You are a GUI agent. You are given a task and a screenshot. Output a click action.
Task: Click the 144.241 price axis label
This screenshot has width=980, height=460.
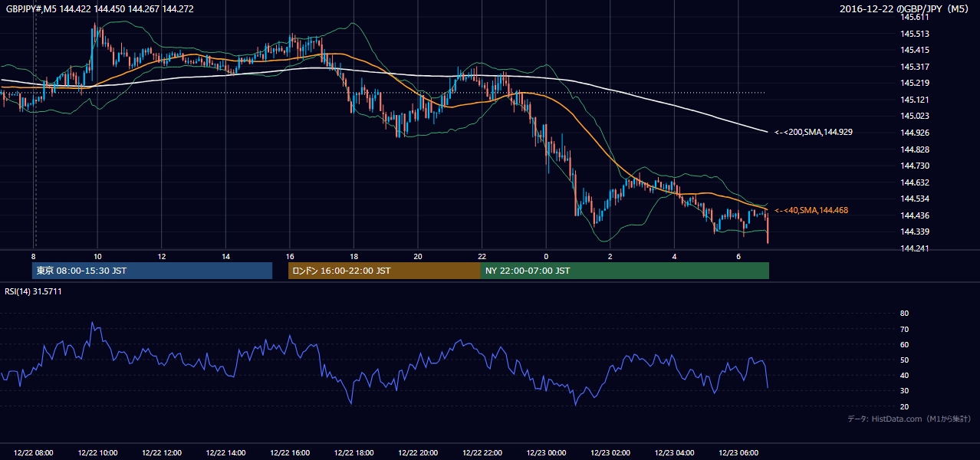(915, 248)
